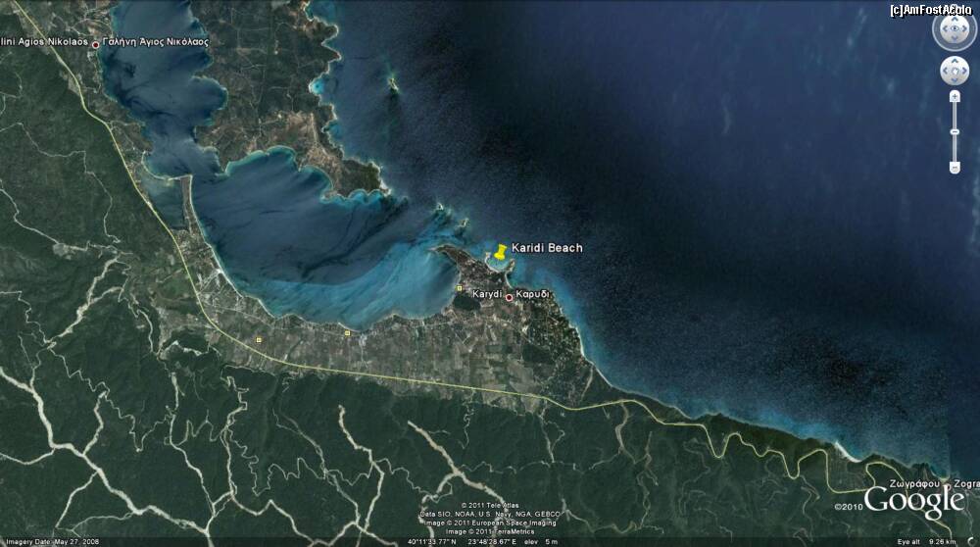Select the Ζωγράφου place label
Screen dimensions: 980x547
[x=915, y=484]
